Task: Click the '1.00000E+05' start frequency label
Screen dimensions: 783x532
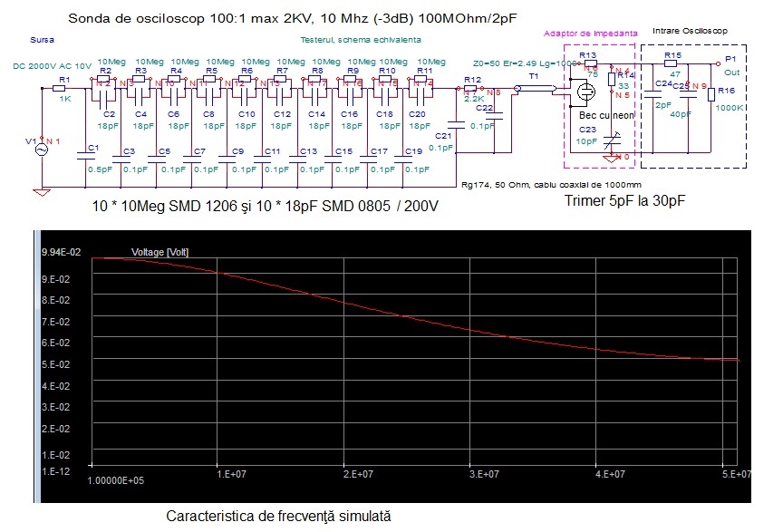Action: (x=116, y=480)
